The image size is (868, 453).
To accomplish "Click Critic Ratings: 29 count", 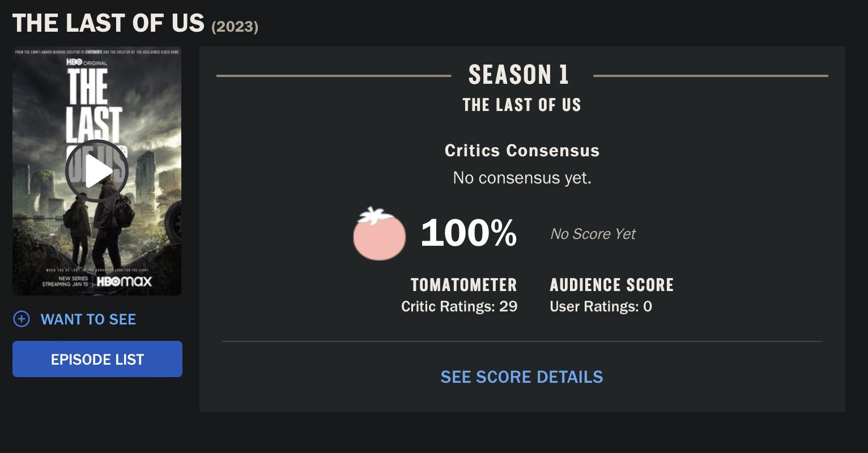I will point(459,307).
